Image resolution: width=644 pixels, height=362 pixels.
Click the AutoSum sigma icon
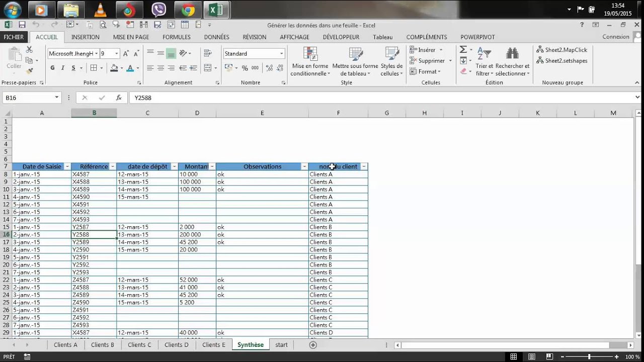tap(463, 49)
